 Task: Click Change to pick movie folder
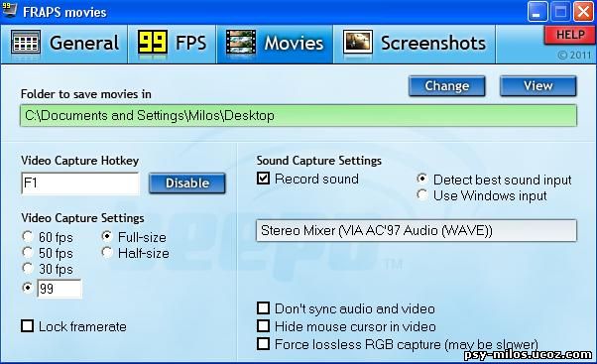tap(447, 86)
